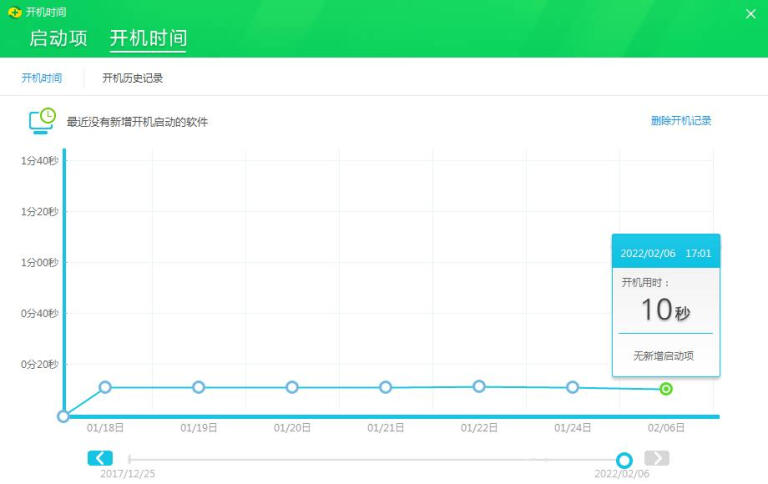Screen dimensions: 768x484
Task: Go to previous date range arrow
Action: (100, 458)
